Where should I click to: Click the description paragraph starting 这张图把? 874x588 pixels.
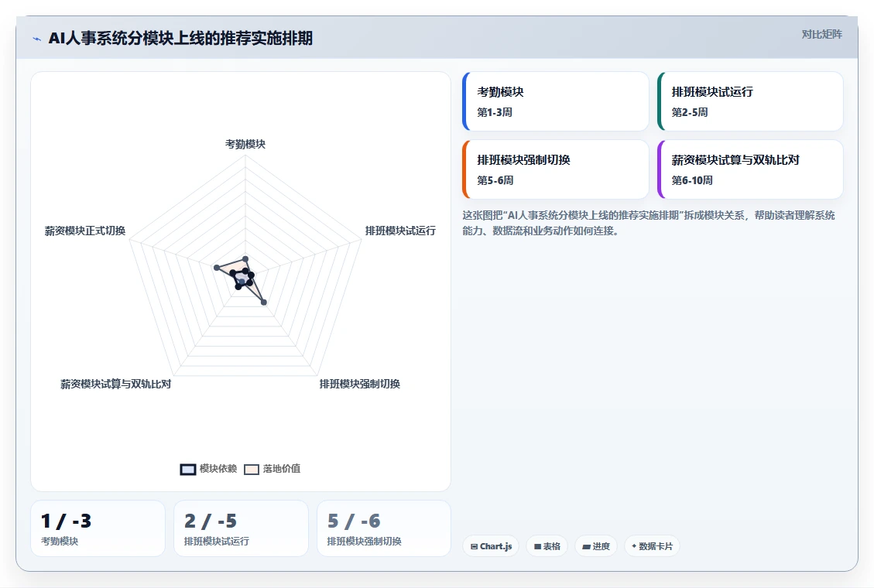(x=648, y=223)
